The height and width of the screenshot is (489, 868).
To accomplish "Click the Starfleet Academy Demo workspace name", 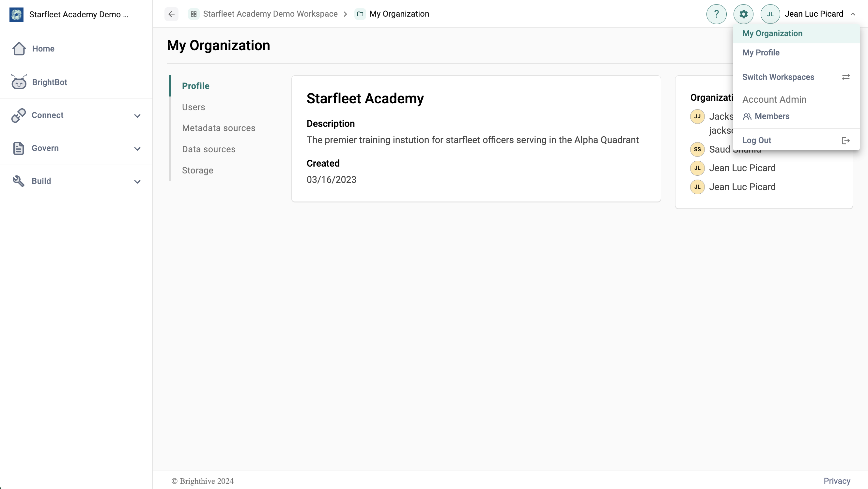I will [x=79, y=14].
